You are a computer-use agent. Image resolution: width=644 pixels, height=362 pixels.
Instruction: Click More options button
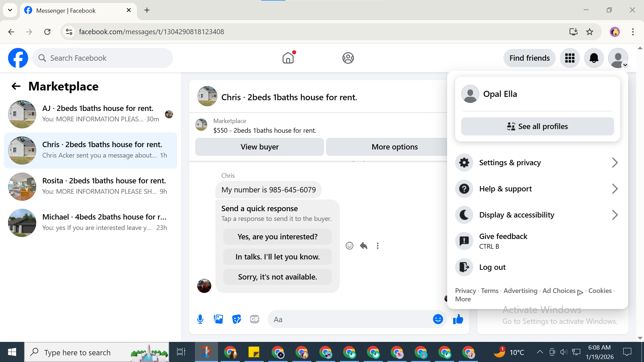[387, 147]
